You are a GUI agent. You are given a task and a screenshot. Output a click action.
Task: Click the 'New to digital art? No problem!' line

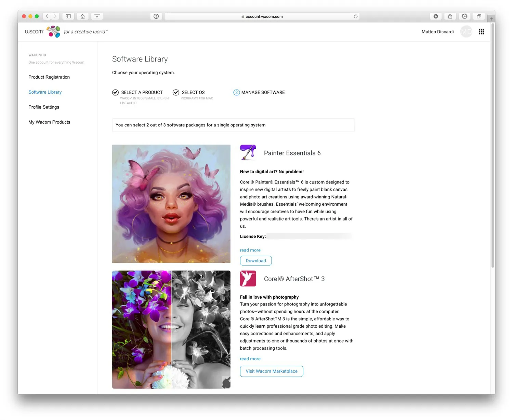pos(272,172)
